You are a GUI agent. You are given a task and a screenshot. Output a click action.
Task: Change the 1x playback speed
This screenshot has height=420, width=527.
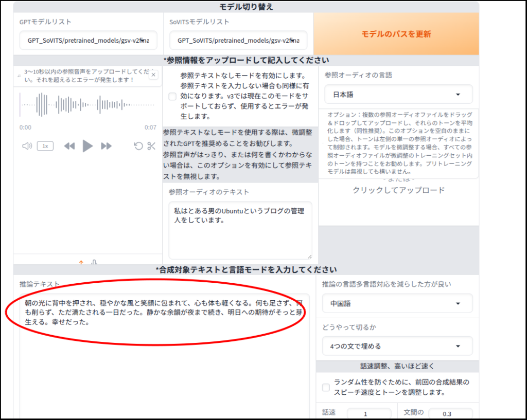click(x=45, y=146)
